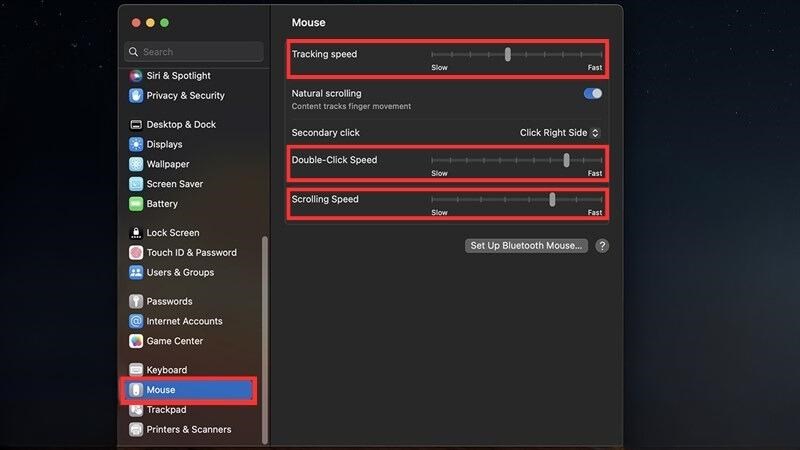Click the Tracking speed slider
The image size is (800, 450).
tap(516, 54)
